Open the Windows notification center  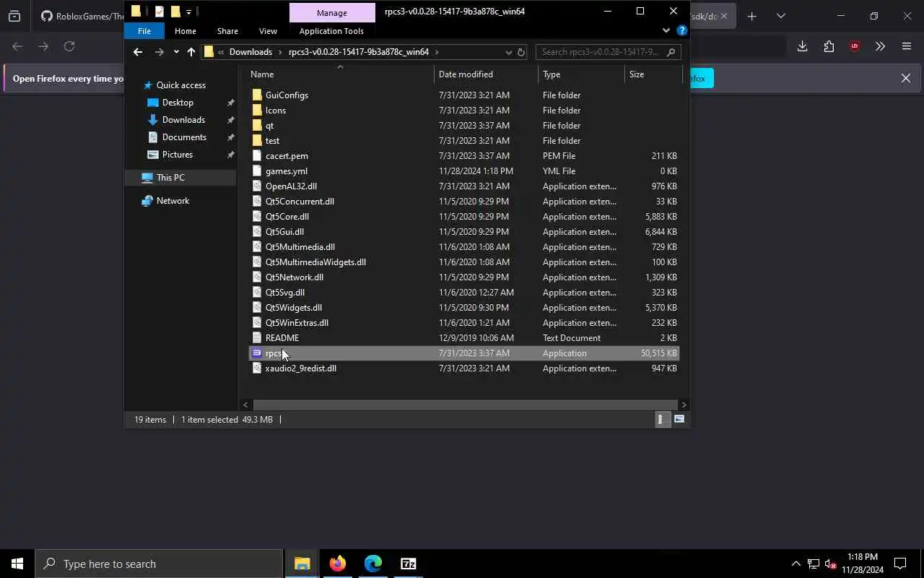(900, 564)
